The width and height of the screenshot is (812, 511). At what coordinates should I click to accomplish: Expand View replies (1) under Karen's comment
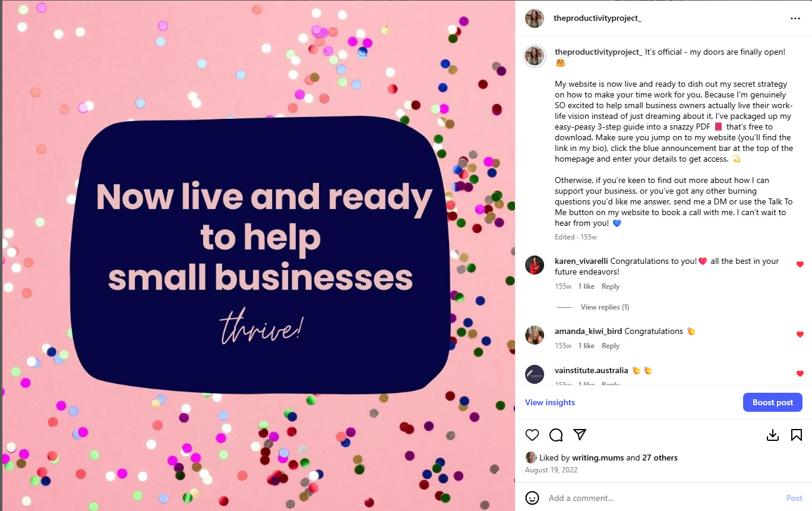[605, 307]
